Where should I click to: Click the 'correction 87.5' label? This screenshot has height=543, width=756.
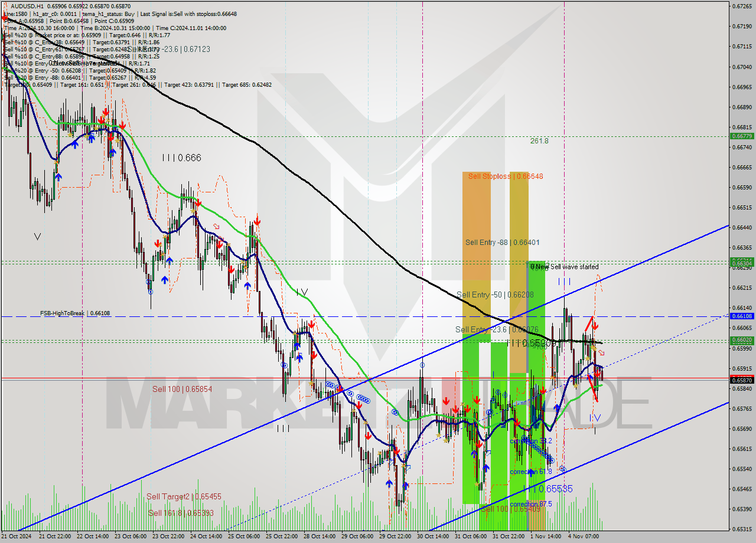(x=530, y=503)
